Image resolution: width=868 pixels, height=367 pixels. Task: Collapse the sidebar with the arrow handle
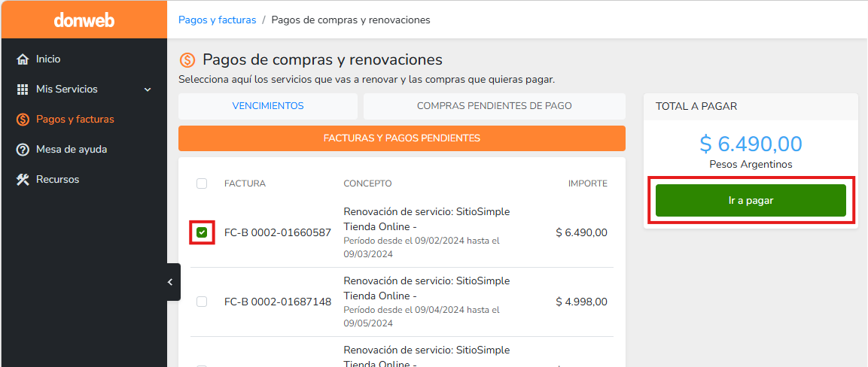click(171, 282)
